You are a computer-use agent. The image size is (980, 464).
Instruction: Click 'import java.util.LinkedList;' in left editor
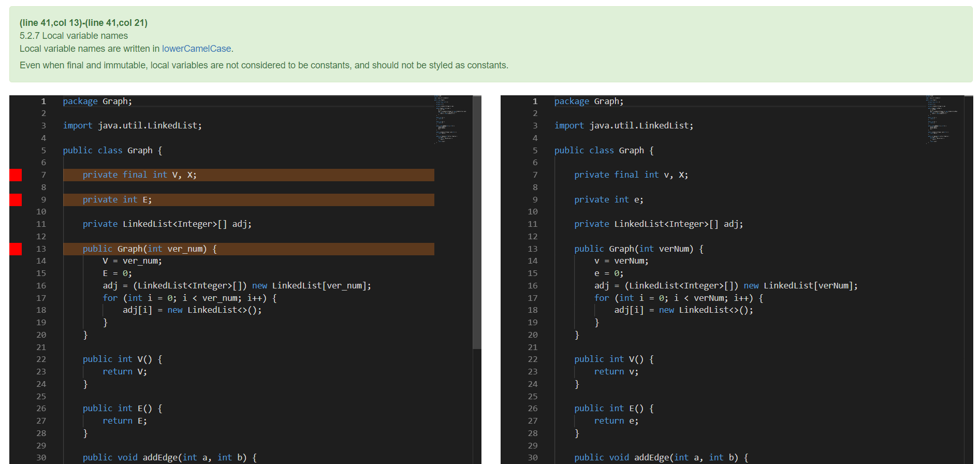[x=133, y=126]
